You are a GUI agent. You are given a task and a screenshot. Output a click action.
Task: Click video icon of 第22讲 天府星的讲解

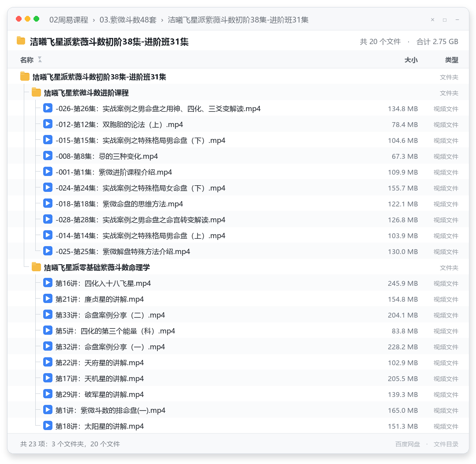click(x=48, y=362)
